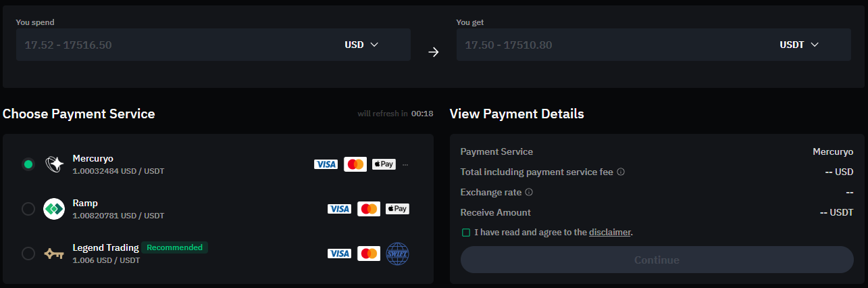Click the swap arrow between currency fields

tap(434, 52)
